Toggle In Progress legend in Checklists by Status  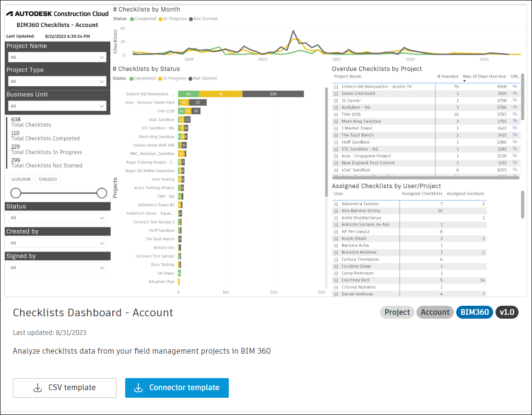coord(172,78)
